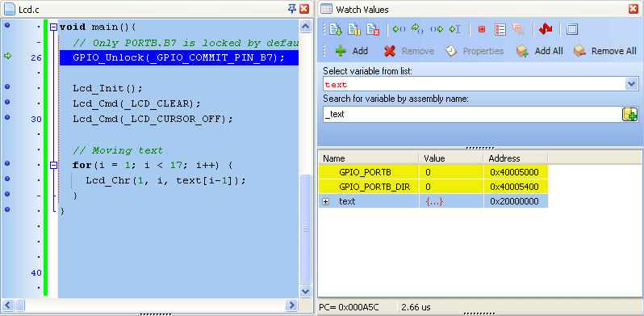Toggle breakpoint on the void main() line

point(7,26)
